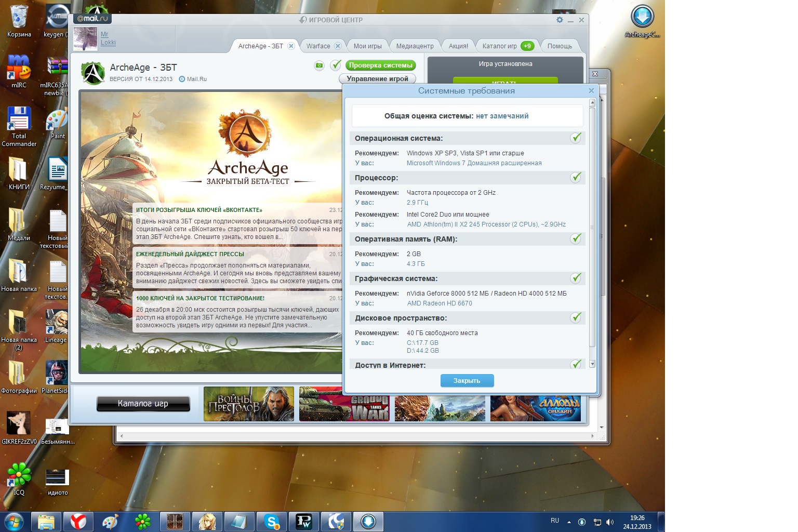
Task: Open the Каталог игр tab
Action: point(499,46)
